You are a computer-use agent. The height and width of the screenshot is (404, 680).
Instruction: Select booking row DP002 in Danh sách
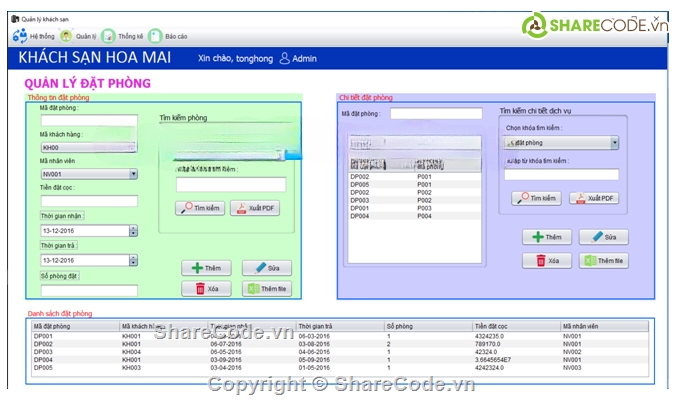(x=340, y=344)
